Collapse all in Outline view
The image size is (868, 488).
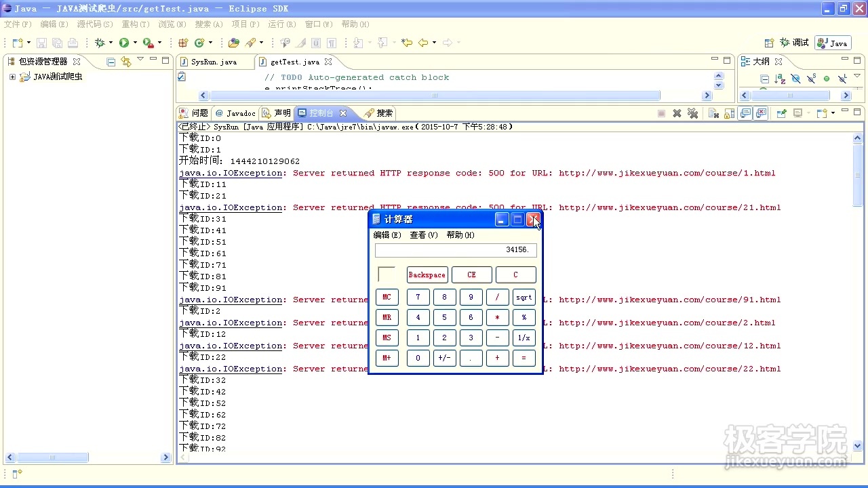(764, 79)
